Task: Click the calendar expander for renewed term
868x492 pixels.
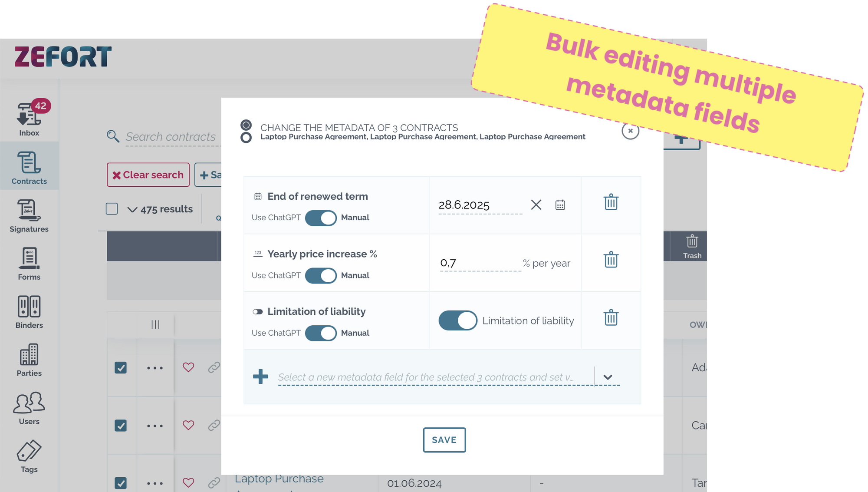Action: click(560, 205)
